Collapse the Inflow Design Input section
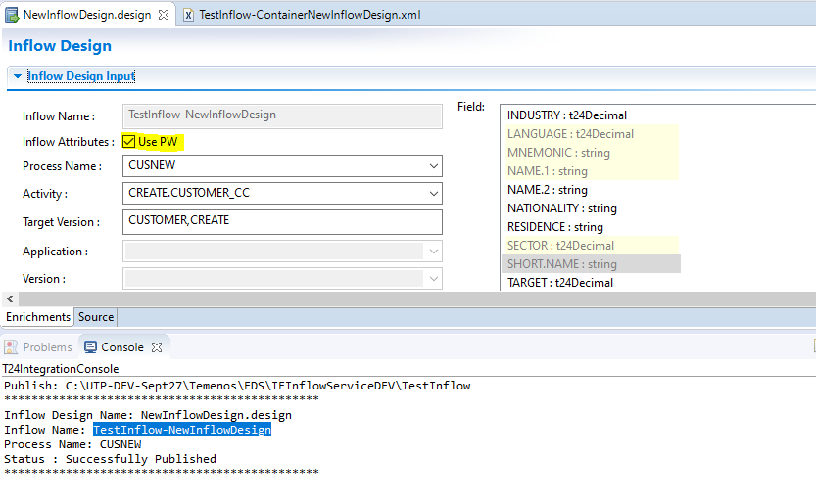Viewport: 816px width, 504px height. coord(18,76)
